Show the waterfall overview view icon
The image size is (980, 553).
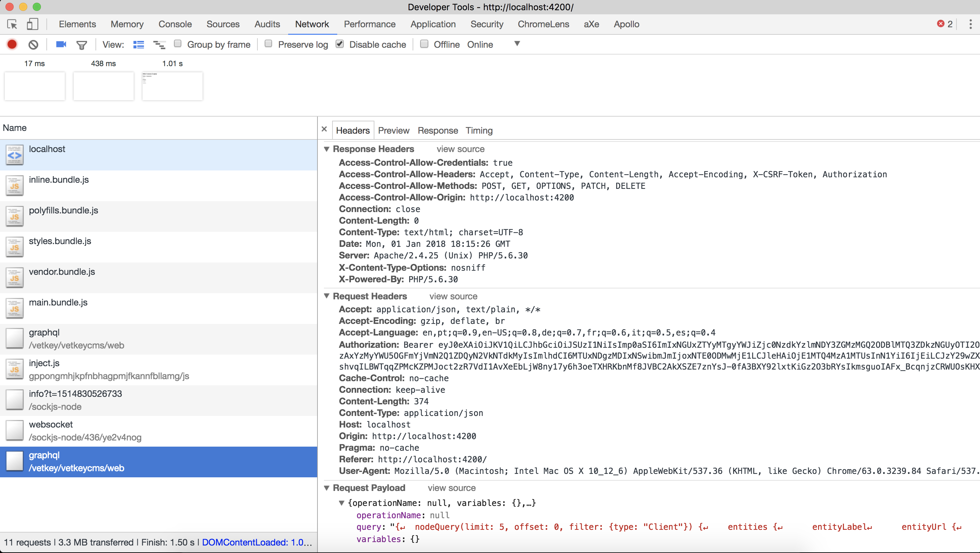coord(159,45)
